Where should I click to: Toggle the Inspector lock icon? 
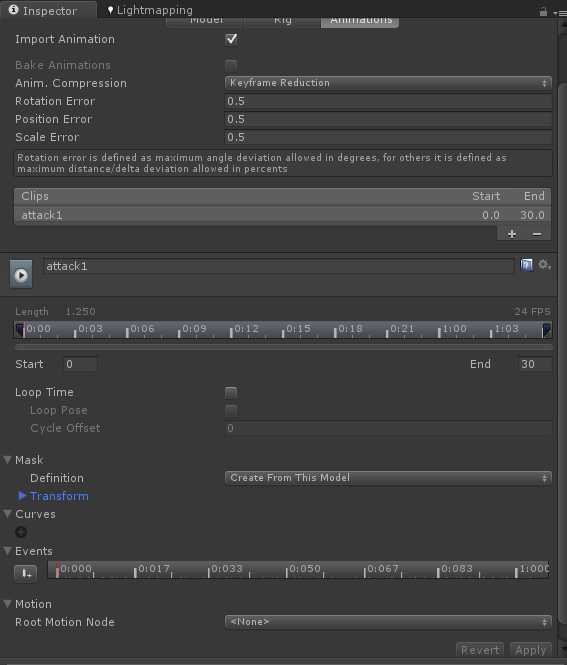543,12
